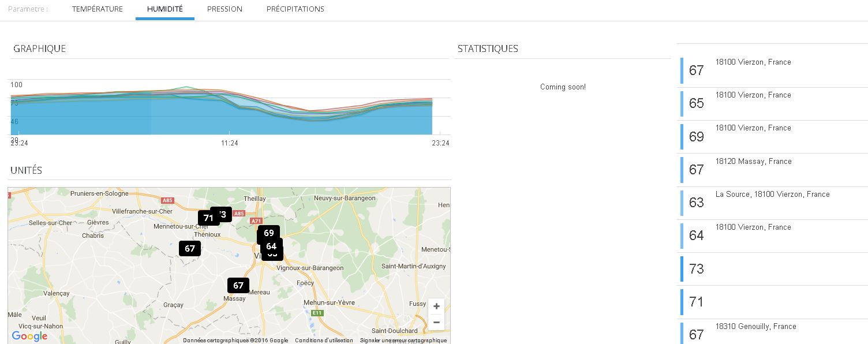Open the Pression tab
868x344 pixels.
(225, 9)
